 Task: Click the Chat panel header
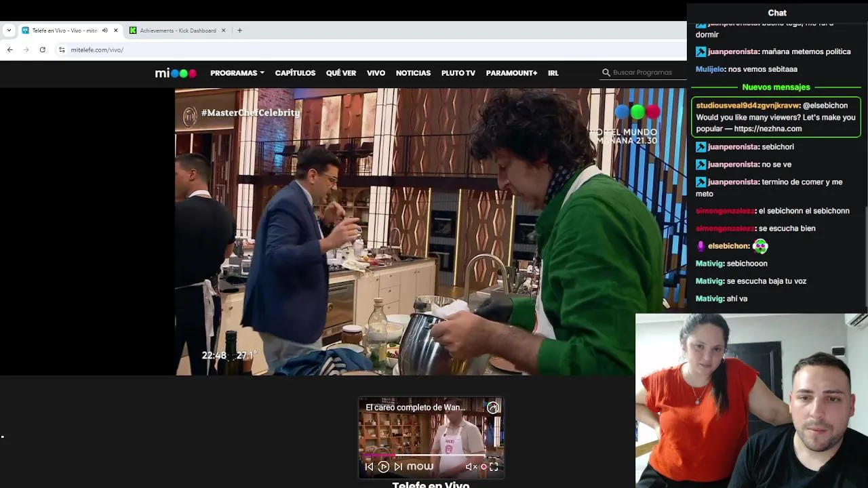(x=777, y=13)
